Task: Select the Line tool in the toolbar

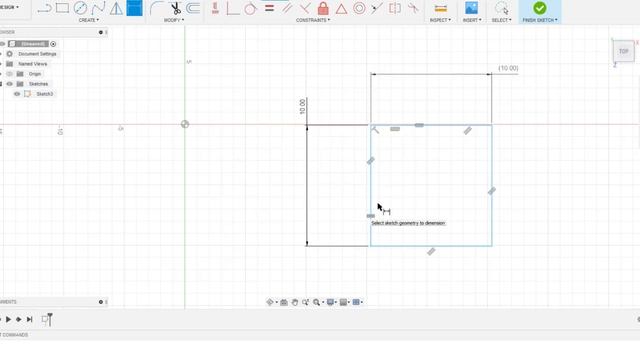Action: (x=44, y=8)
